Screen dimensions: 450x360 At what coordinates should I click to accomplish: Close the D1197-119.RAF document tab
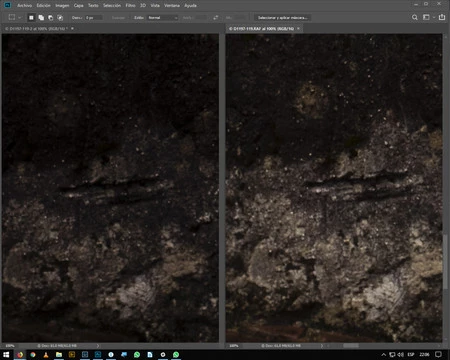click(x=298, y=29)
